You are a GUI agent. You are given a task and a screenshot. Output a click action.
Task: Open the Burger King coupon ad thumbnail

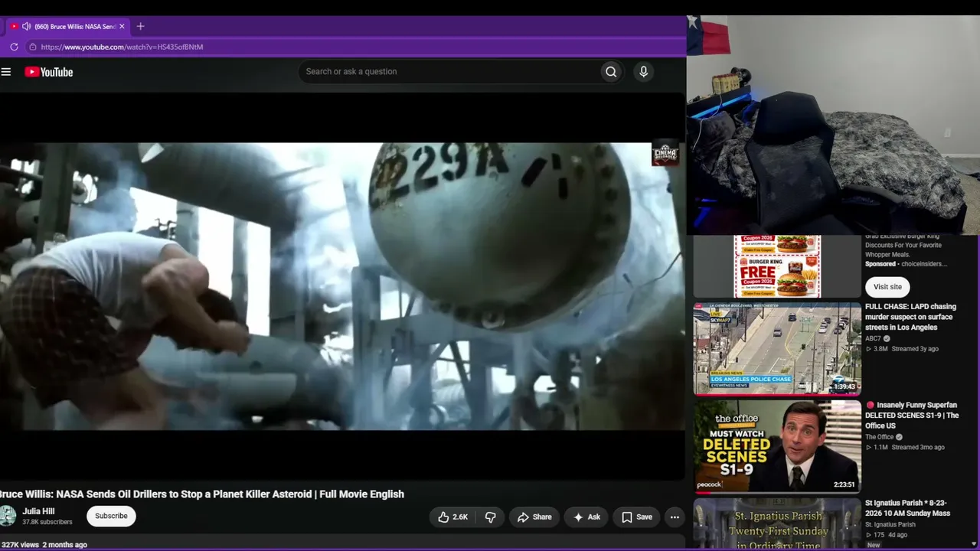click(777, 266)
